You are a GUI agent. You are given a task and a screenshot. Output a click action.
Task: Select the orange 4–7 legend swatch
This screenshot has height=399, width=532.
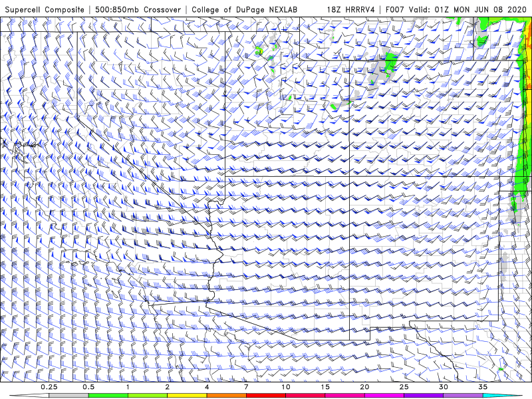pos(226,396)
